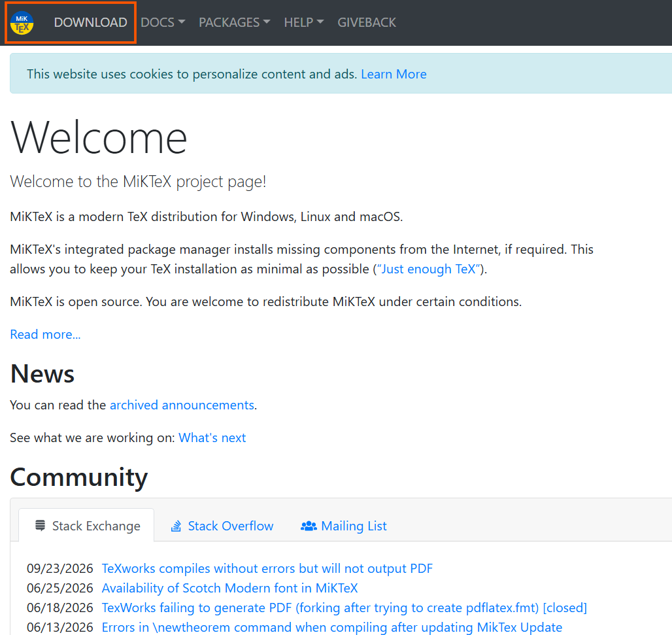Image resolution: width=672 pixels, height=635 pixels.
Task: Expand the HELP dropdown menu
Action: tap(304, 22)
